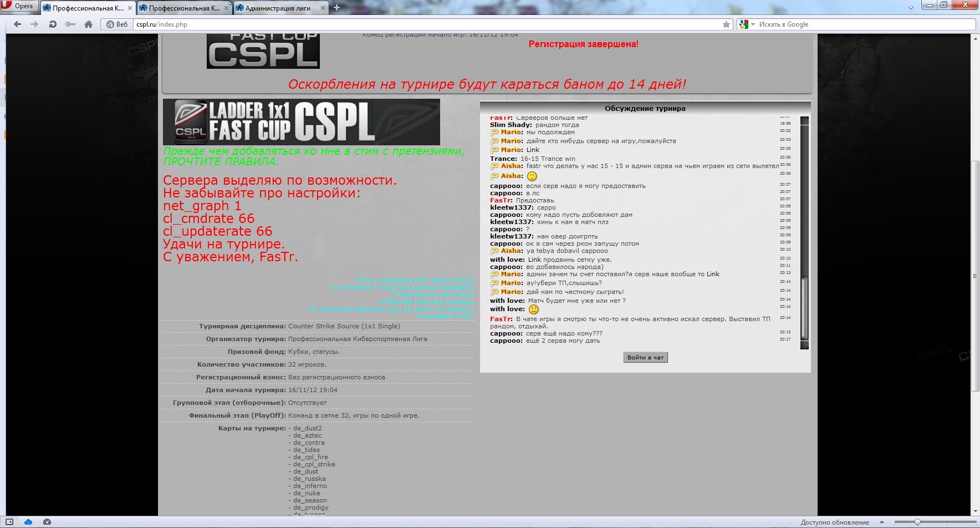Switch to the second Профессиональная К... tab
The width and height of the screenshot is (980, 528).
coord(184,8)
